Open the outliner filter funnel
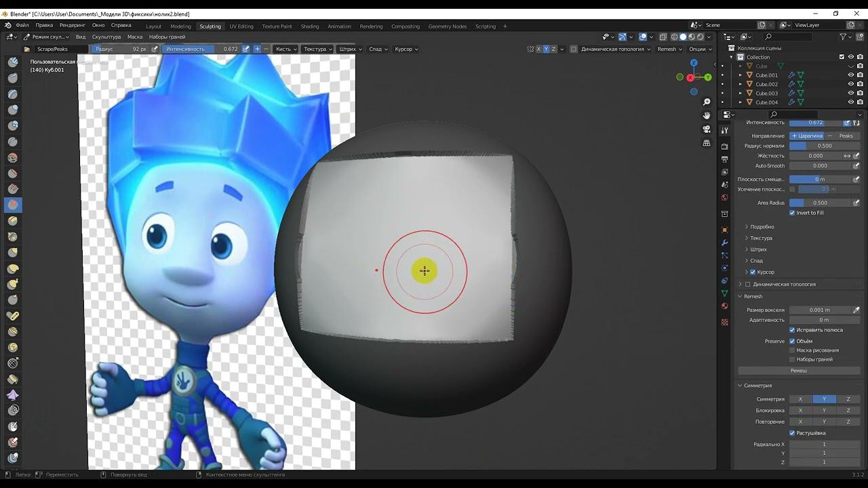Screen dimensions: 868x488 pyautogui.click(x=844, y=37)
